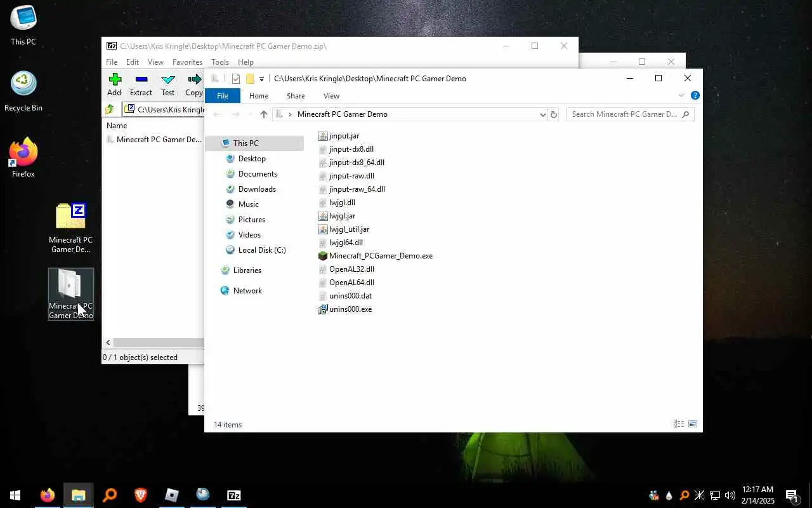Image resolution: width=812 pixels, height=508 pixels.
Task: Open the jinput.jar file
Action: tap(339, 136)
